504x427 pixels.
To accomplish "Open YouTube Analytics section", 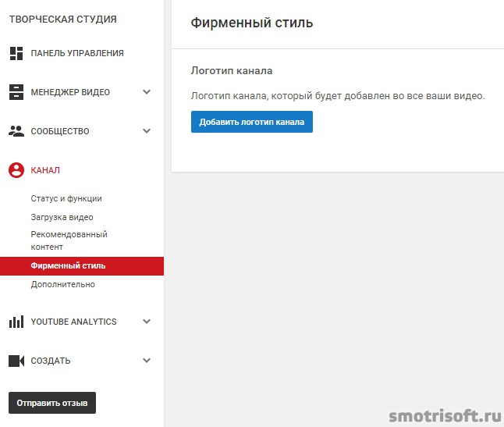I will pyautogui.click(x=73, y=322).
